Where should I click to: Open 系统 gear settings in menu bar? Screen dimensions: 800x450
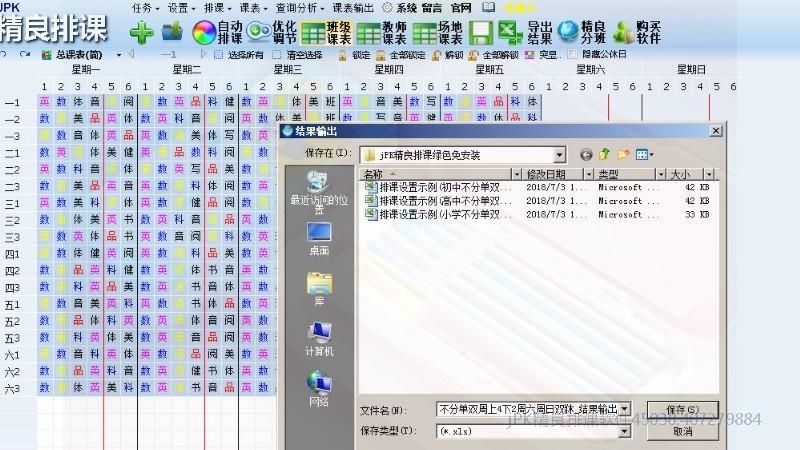pyautogui.click(x=400, y=8)
